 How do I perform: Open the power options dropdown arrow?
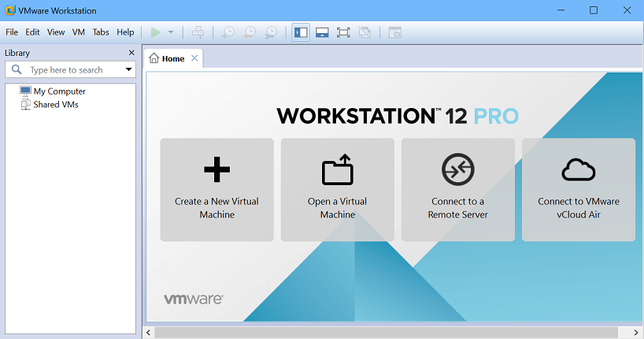(x=170, y=32)
